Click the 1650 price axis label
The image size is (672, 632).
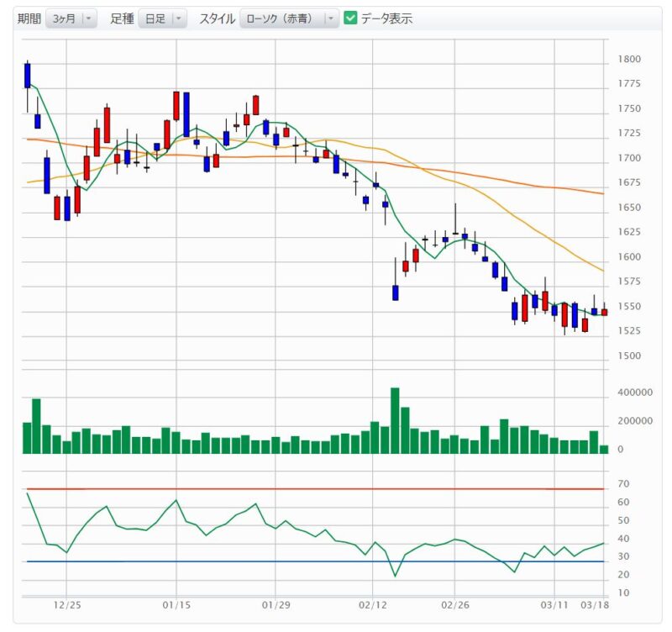(629, 208)
